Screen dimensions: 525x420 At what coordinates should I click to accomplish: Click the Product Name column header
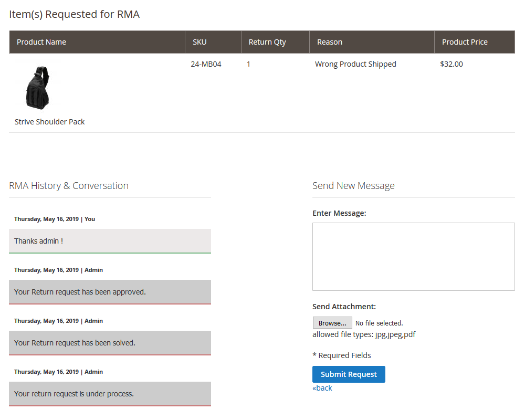[x=41, y=42]
